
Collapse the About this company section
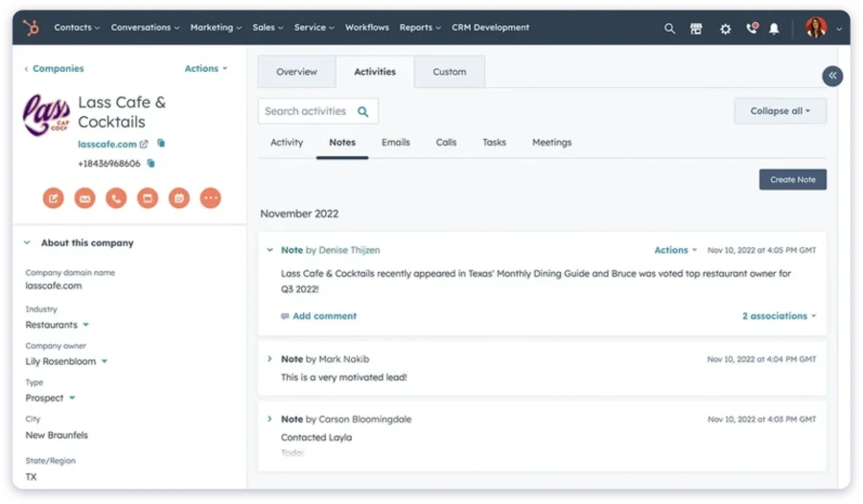click(27, 242)
